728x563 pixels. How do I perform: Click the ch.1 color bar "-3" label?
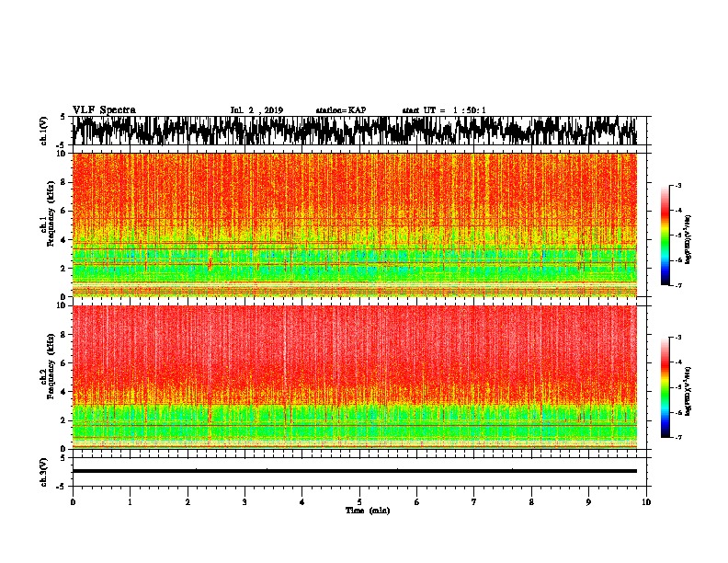pyautogui.click(x=678, y=185)
